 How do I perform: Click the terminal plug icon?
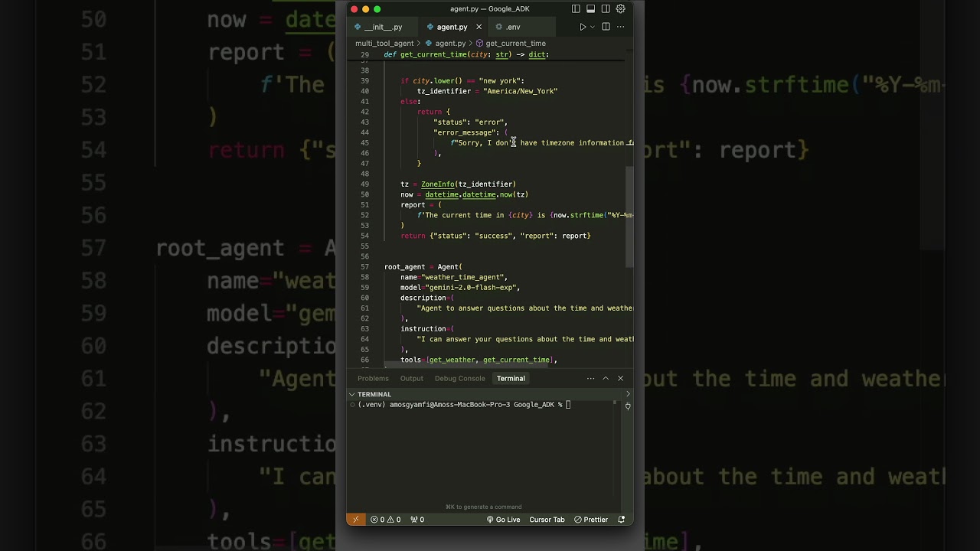coord(628,406)
